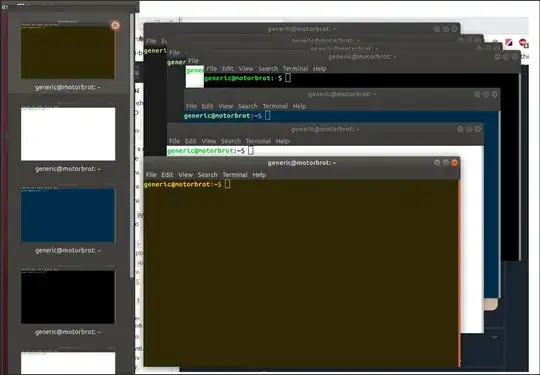The width and height of the screenshot is (540, 375).
Task: Open Terminal menu in front olive terminal
Action: click(x=235, y=175)
